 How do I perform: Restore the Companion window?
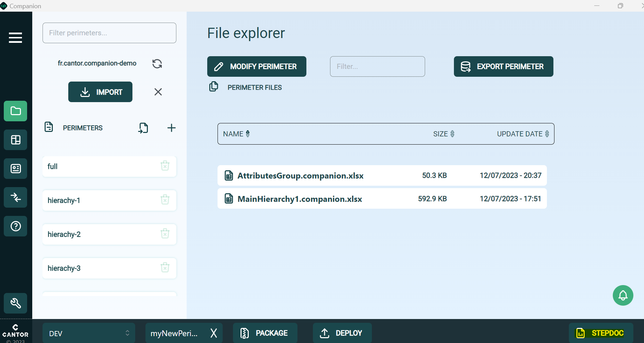(620, 6)
